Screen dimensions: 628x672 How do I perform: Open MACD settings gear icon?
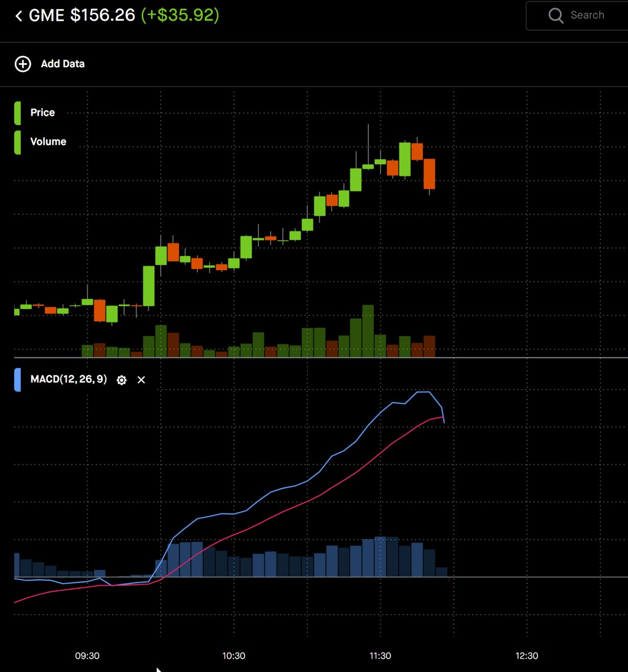[122, 380]
